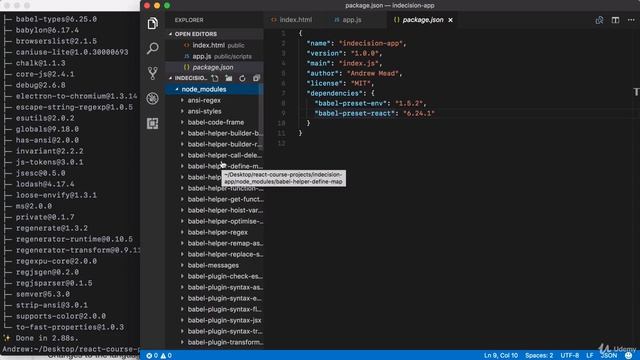Click the "babel-preset-env" key in editor
The image size is (640, 360).
pyautogui.click(x=350, y=103)
